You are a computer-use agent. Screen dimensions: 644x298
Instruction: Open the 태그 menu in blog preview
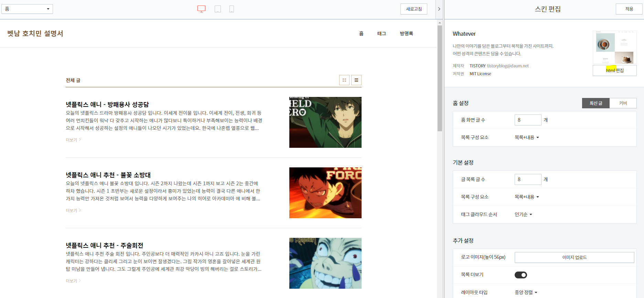tap(382, 33)
